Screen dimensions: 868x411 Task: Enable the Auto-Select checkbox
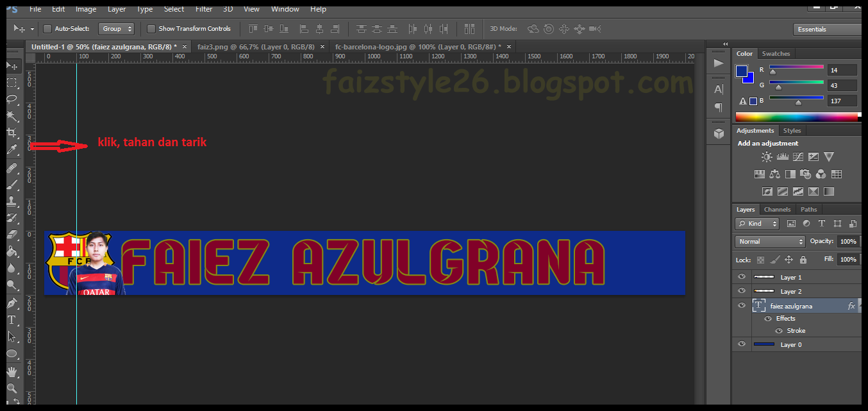pyautogui.click(x=47, y=29)
